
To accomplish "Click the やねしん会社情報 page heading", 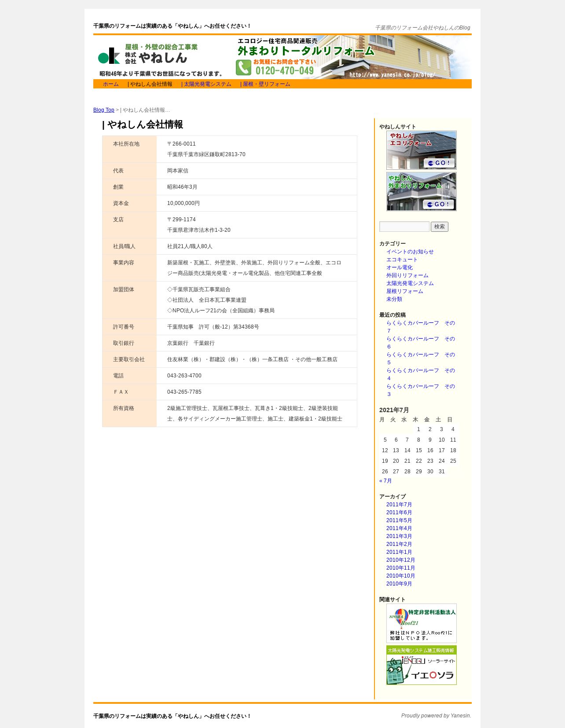I will pyautogui.click(x=143, y=124).
